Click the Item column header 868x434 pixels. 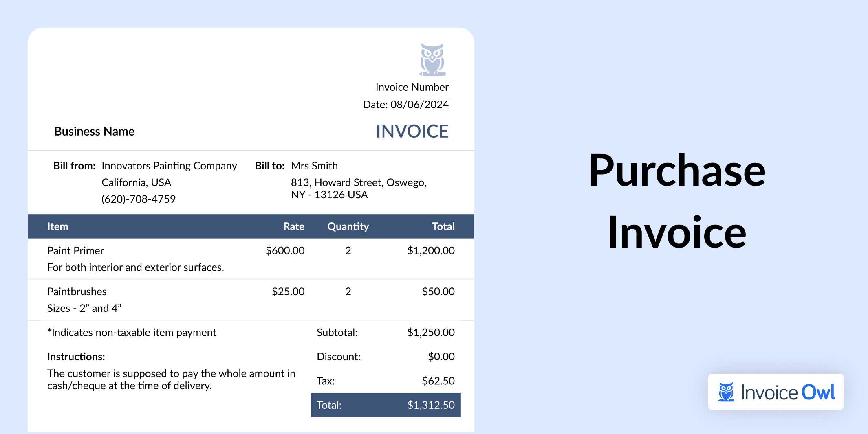[x=58, y=226]
